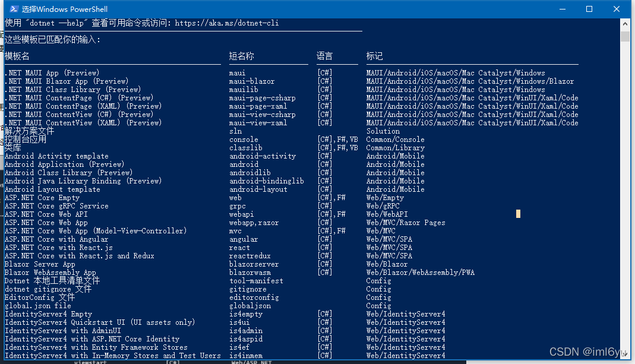635x364 pixels.
Task: Click the 'is4admin' short name
Action: 246,330
